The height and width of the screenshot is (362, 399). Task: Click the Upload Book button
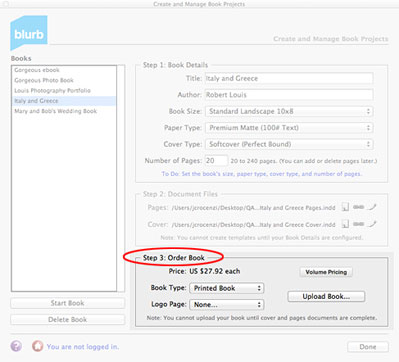(326, 296)
